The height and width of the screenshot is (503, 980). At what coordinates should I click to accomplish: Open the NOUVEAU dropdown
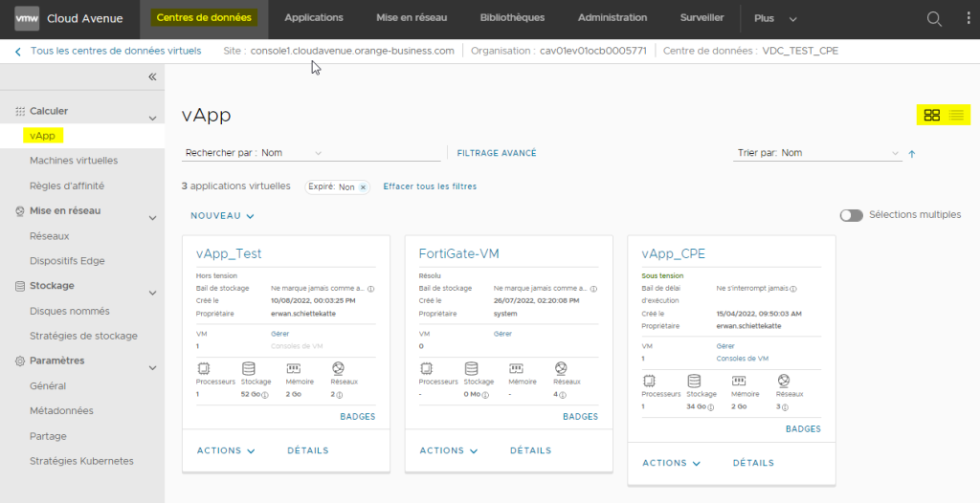coord(222,215)
